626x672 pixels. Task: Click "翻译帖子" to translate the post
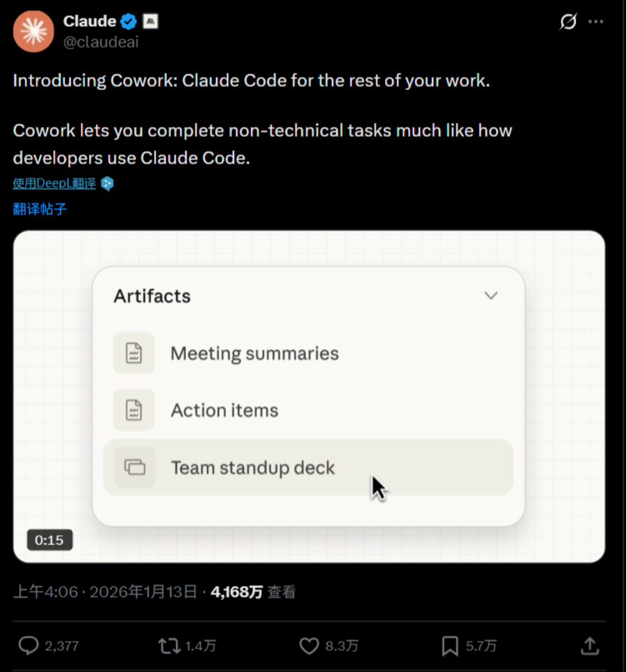(x=39, y=209)
